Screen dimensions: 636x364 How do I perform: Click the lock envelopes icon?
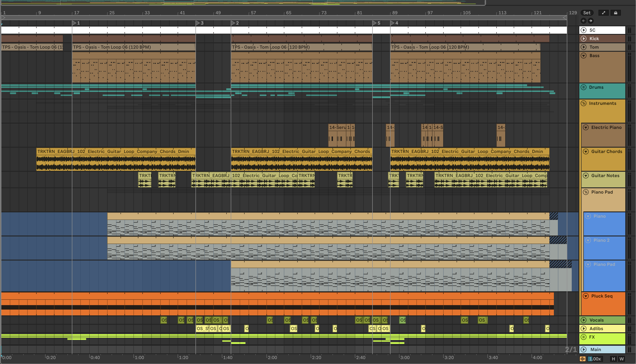click(x=615, y=13)
